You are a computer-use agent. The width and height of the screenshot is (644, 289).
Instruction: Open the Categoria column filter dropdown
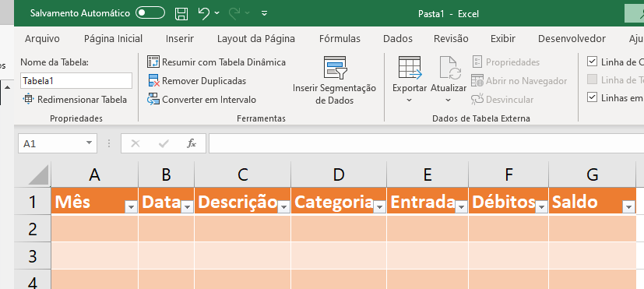coord(379,208)
